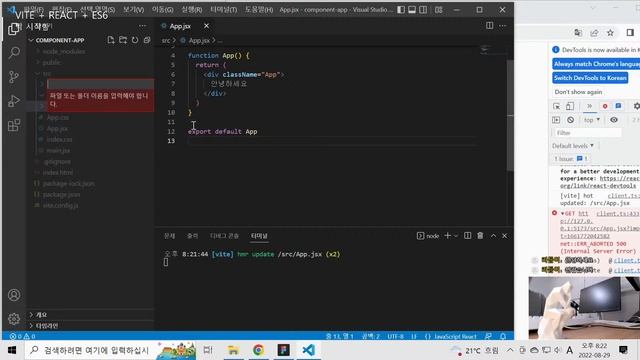Open the Source Control view
The height and width of the screenshot is (360, 640).
pos(14,76)
